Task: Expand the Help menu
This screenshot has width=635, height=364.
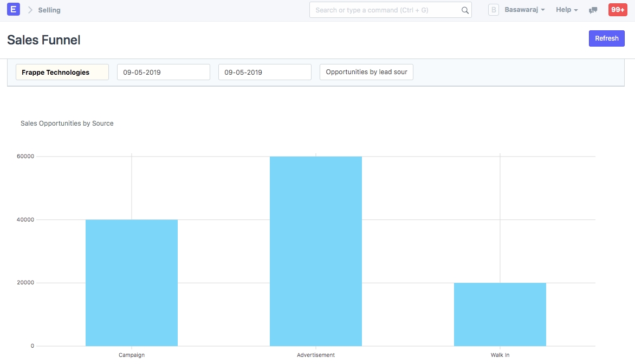Action: coord(567,10)
